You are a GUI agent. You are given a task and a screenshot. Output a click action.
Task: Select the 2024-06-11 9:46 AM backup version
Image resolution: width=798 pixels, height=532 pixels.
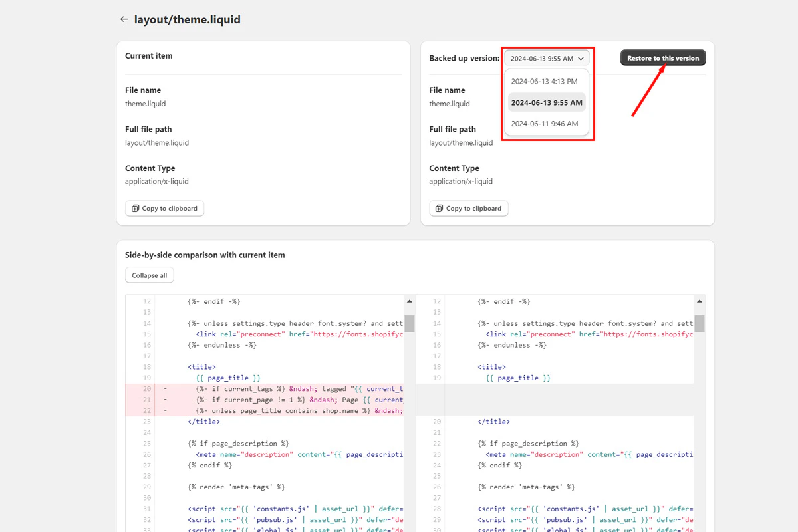547,123
